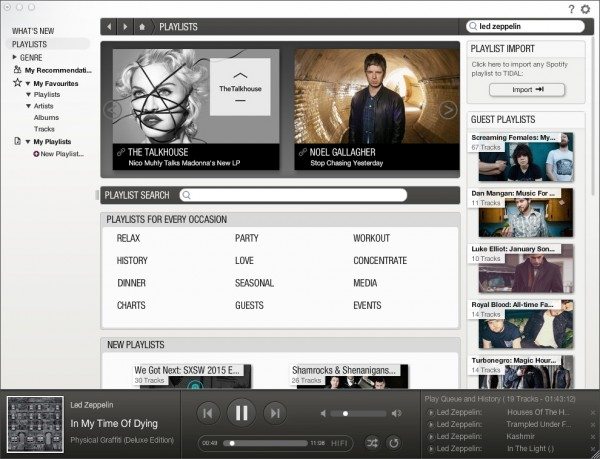Collapse the Playlists subtree under My Favourites

(x=28, y=94)
